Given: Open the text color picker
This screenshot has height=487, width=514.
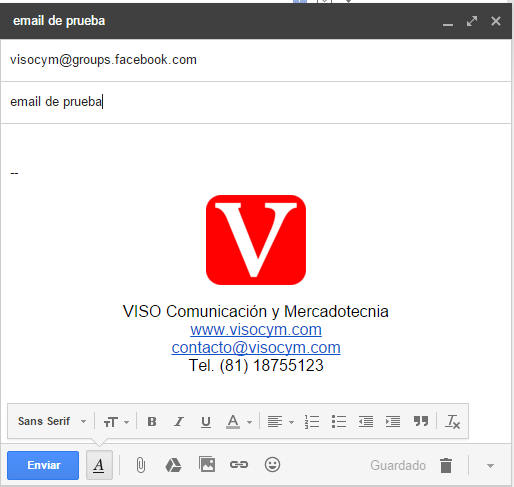Looking at the screenshot, I should tap(238, 422).
